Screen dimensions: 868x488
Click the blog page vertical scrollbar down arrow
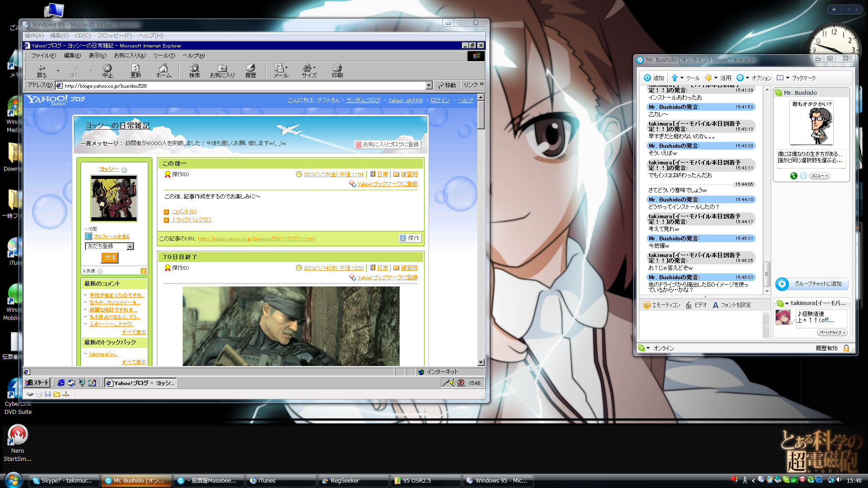[x=481, y=362]
